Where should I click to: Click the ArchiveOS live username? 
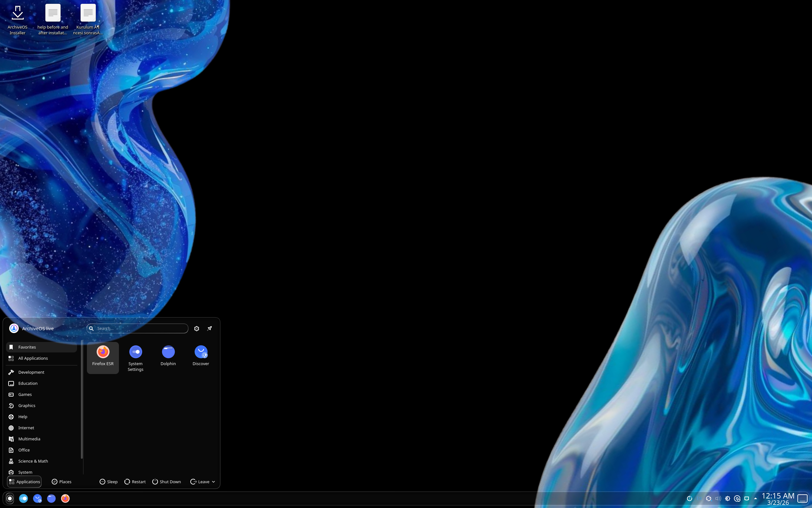click(x=38, y=328)
